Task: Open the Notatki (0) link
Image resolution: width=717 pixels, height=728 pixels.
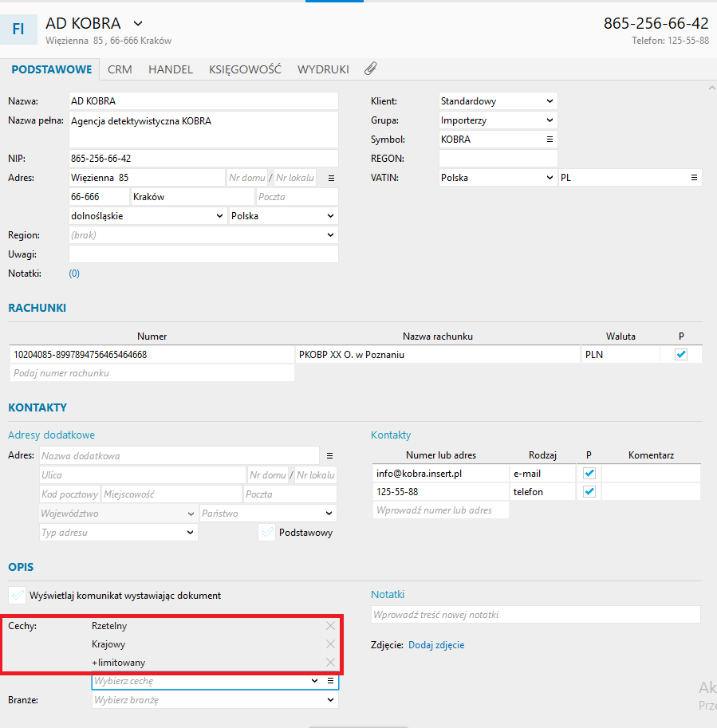Action: pos(74,273)
